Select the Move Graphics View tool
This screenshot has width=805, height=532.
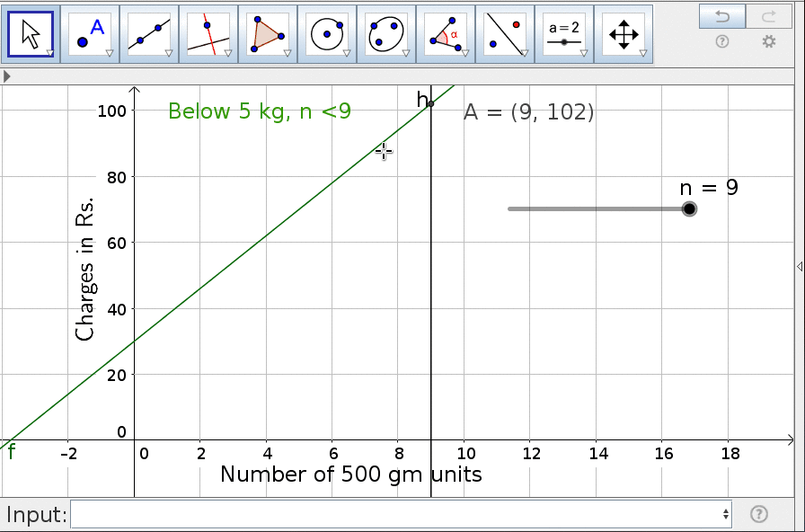click(x=624, y=34)
